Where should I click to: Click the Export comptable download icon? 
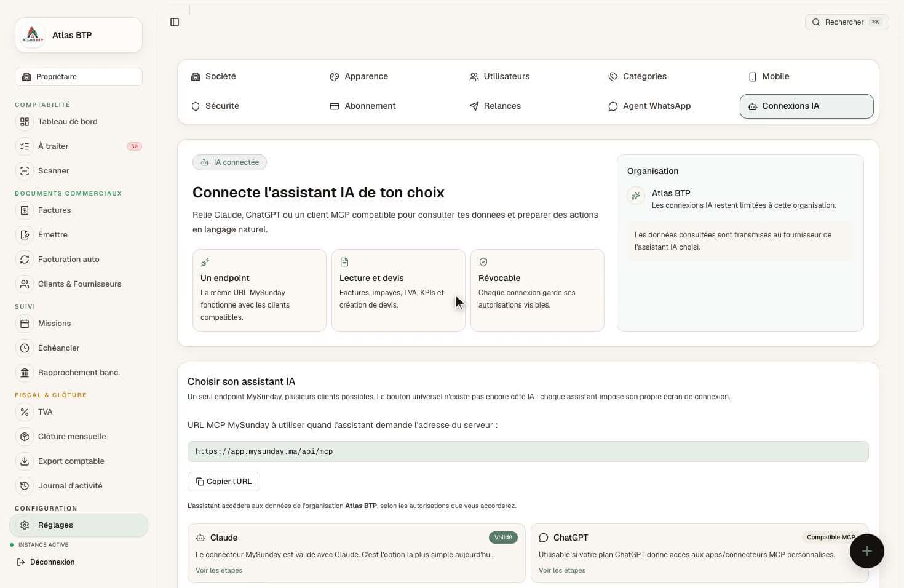point(25,461)
